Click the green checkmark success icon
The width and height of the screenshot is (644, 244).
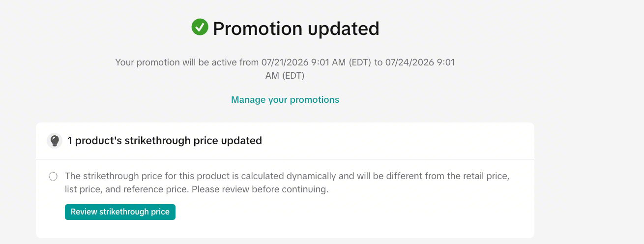coord(200,27)
